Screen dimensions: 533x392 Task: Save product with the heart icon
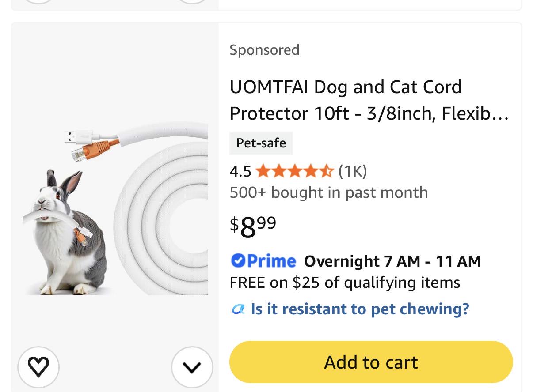point(38,367)
